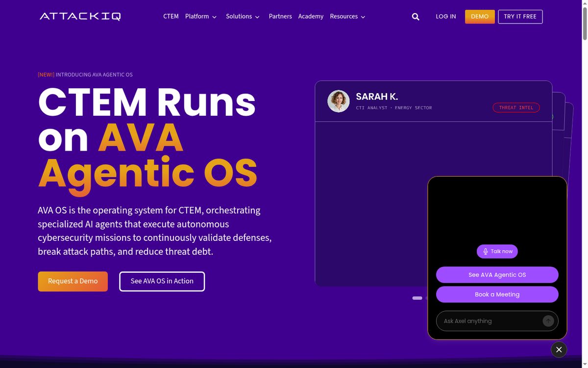This screenshot has height=368, width=588.
Task: Click the LOG IN link
Action: point(446,16)
